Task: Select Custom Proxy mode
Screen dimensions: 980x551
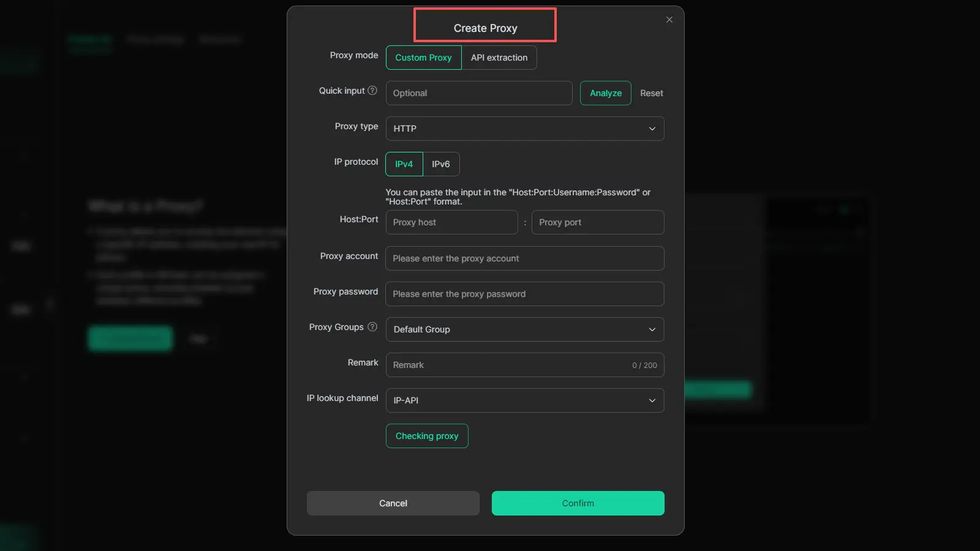Action: pyautogui.click(x=423, y=58)
